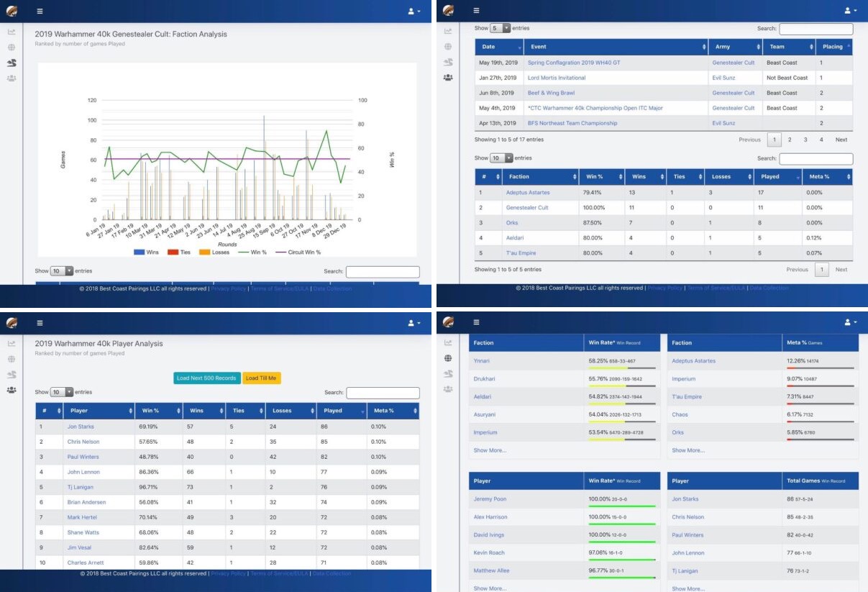
Task: Click Privacy Policy link in Player Analysis footer
Action: pyautogui.click(x=229, y=573)
